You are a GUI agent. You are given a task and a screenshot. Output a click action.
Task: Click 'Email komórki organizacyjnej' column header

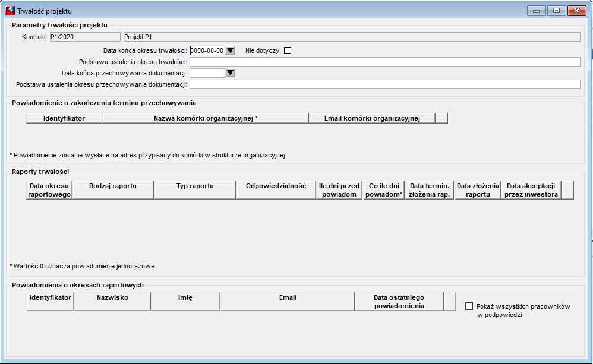tap(372, 118)
